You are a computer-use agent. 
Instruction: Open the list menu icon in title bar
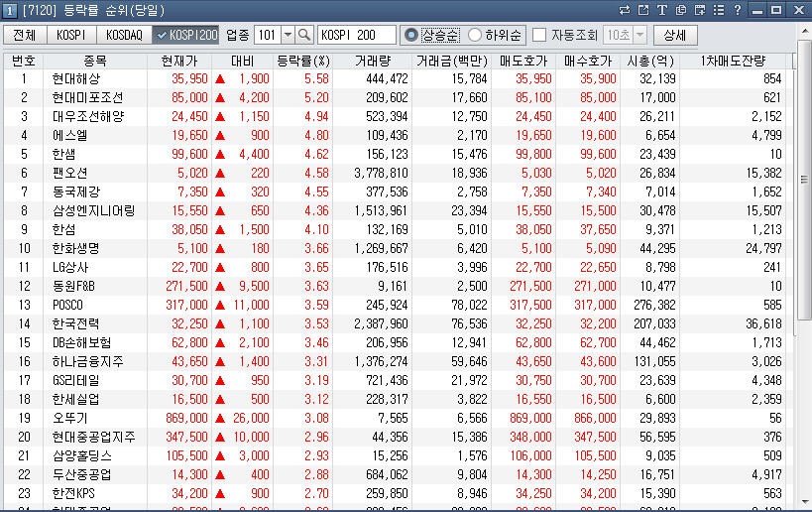tap(719, 10)
